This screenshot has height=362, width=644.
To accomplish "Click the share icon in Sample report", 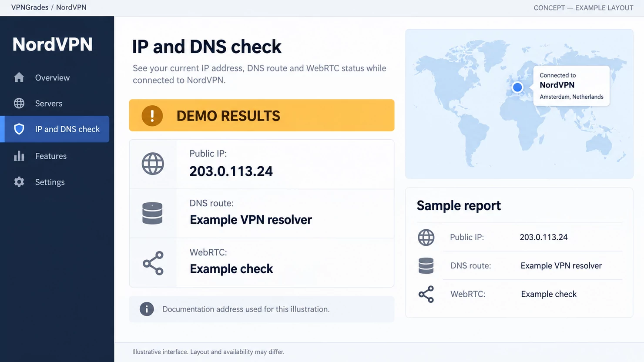I will (x=426, y=294).
